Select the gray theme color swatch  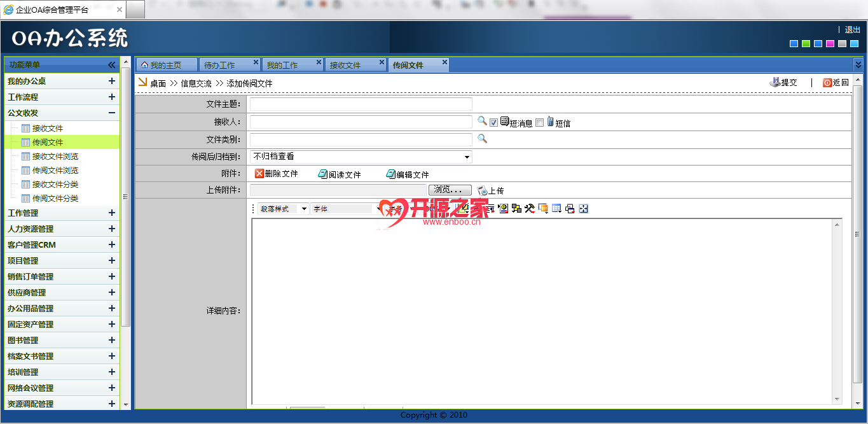[842, 43]
